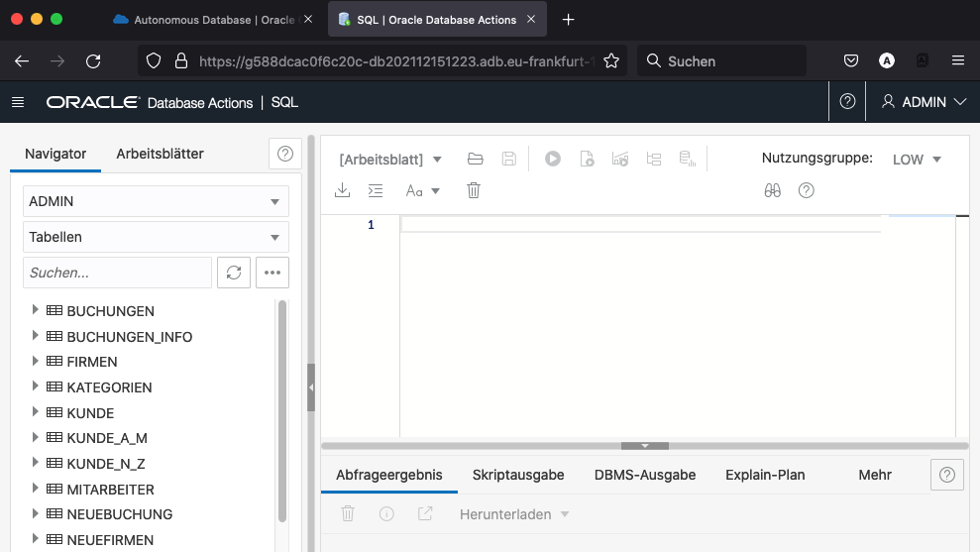
Task: Click the browser reload button
Action: [x=93, y=60]
